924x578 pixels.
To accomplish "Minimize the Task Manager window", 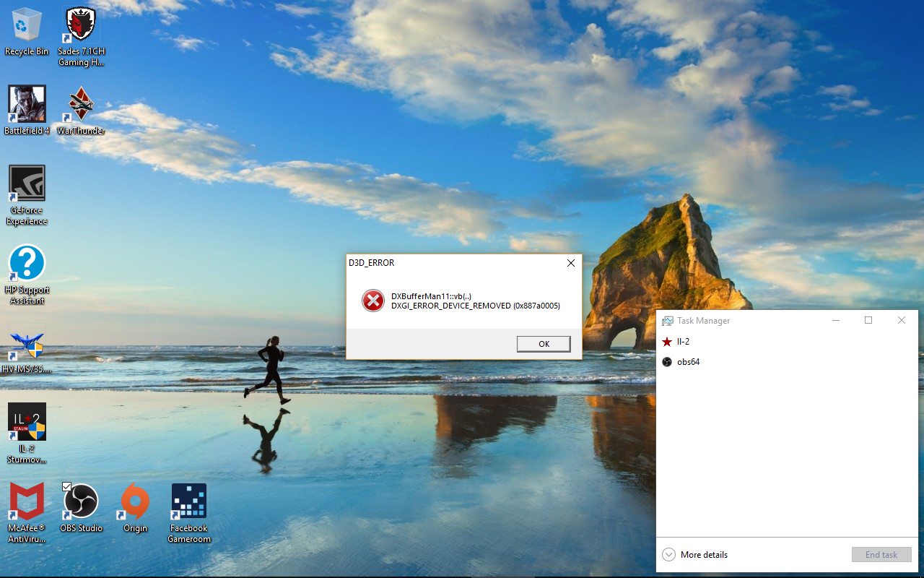I will (835, 320).
